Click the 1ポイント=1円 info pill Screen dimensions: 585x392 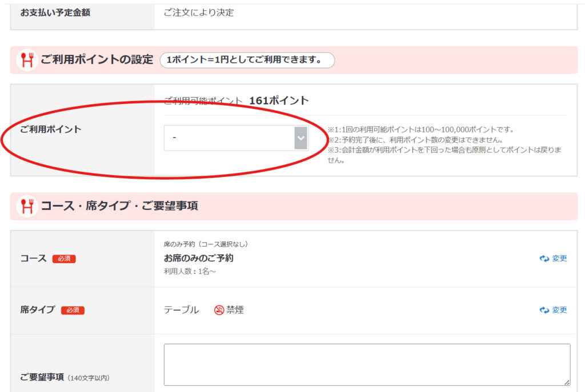(247, 60)
